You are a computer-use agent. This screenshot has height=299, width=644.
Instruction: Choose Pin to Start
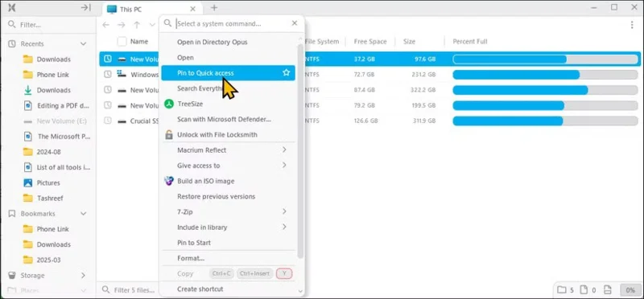[228, 243]
